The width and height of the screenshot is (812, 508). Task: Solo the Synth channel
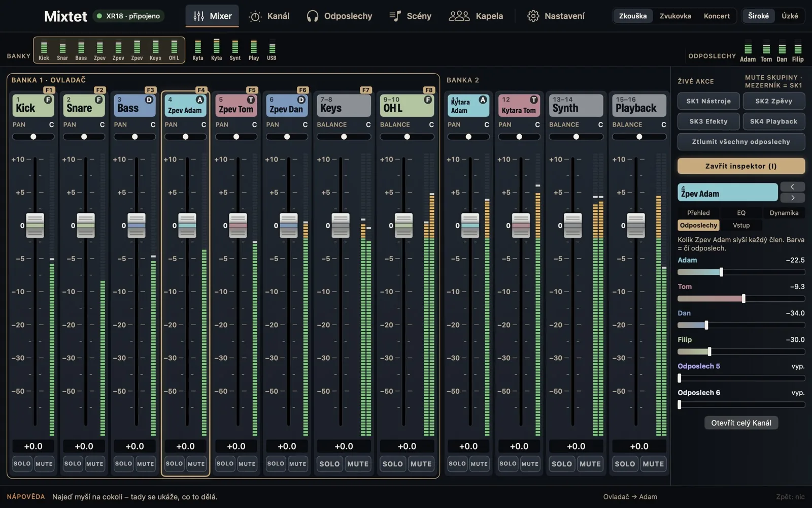point(562,464)
